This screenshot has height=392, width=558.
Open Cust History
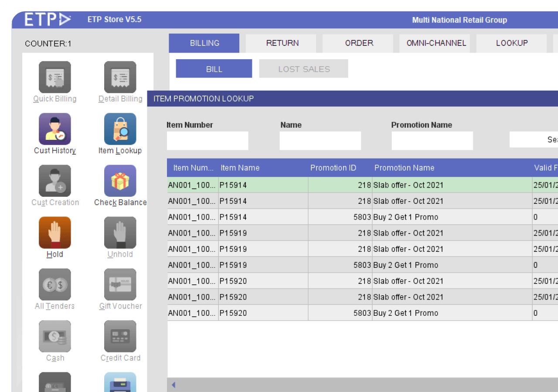tap(55, 129)
